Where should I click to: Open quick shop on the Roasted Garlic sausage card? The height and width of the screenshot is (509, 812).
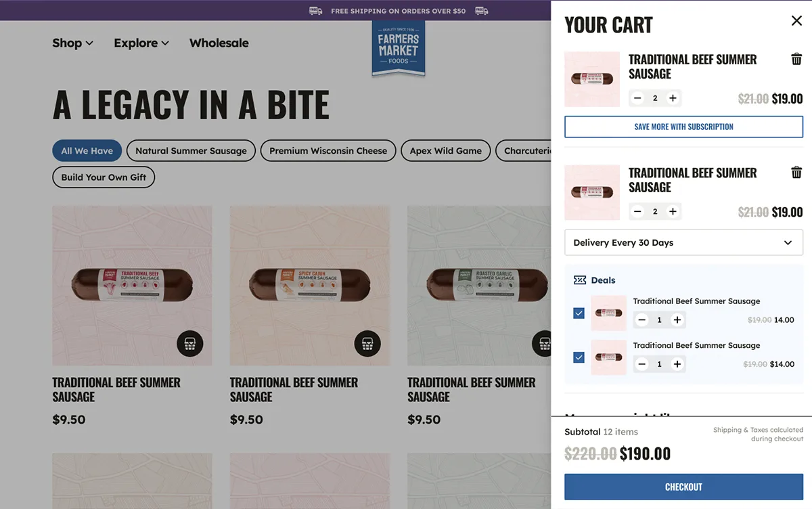[x=543, y=344]
